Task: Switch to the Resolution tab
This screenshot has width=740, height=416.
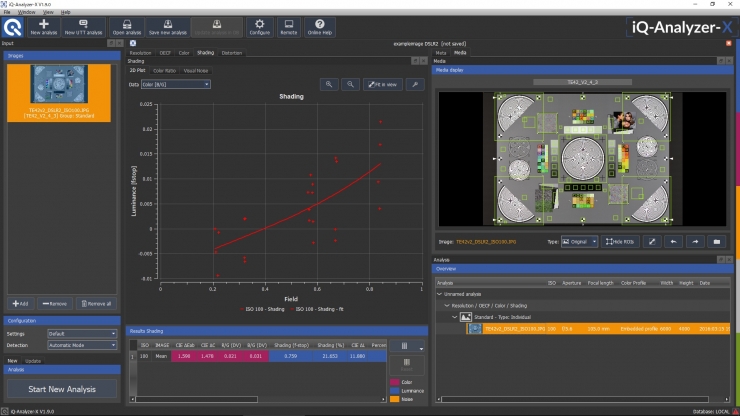Action: [x=140, y=53]
